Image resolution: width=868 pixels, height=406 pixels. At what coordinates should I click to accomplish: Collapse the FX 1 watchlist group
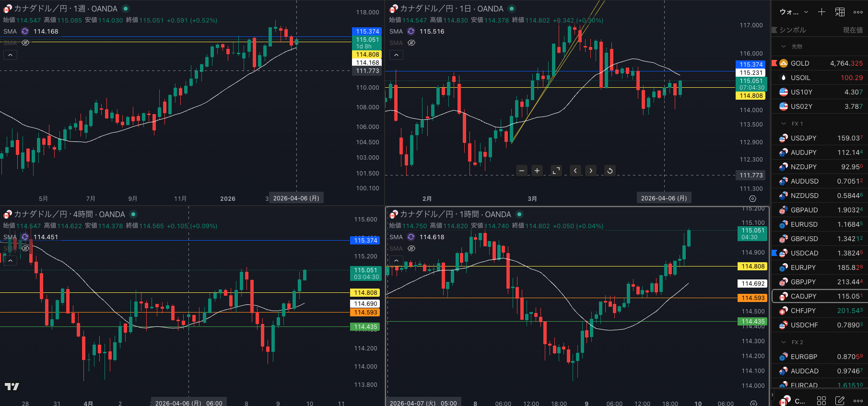coord(784,124)
